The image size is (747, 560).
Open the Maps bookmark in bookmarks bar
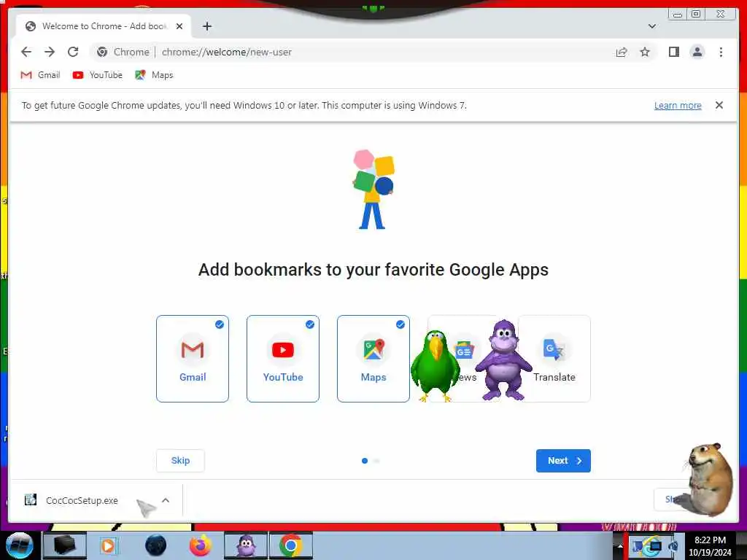pyautogui.click(x=154, y=75)
